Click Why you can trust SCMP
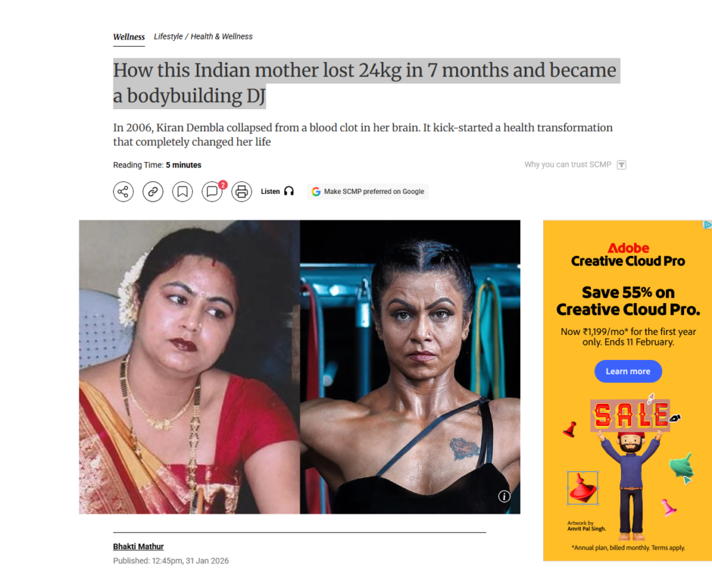 point(567,164)
